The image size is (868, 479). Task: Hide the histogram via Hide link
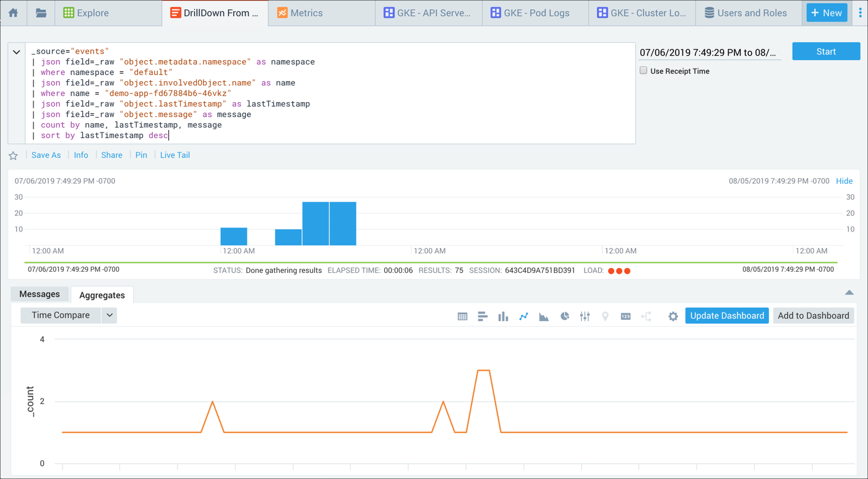[x=844, y=181]
